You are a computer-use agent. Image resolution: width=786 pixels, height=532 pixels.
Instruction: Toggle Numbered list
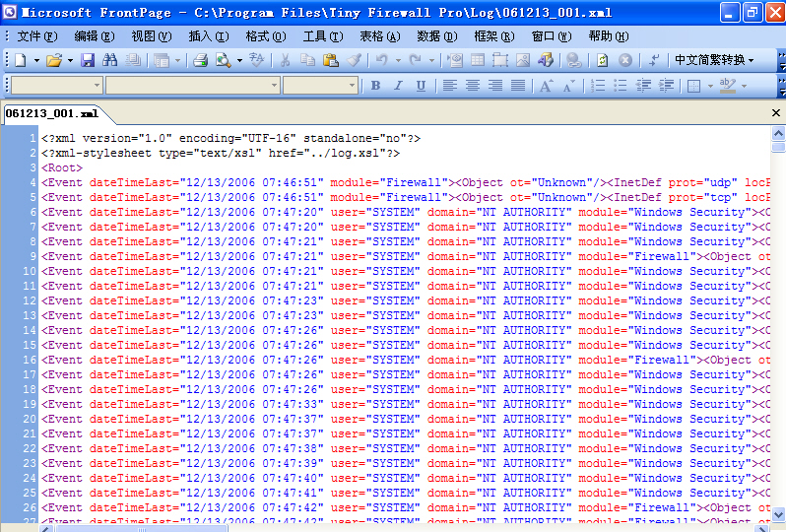(x=598, y=86)
